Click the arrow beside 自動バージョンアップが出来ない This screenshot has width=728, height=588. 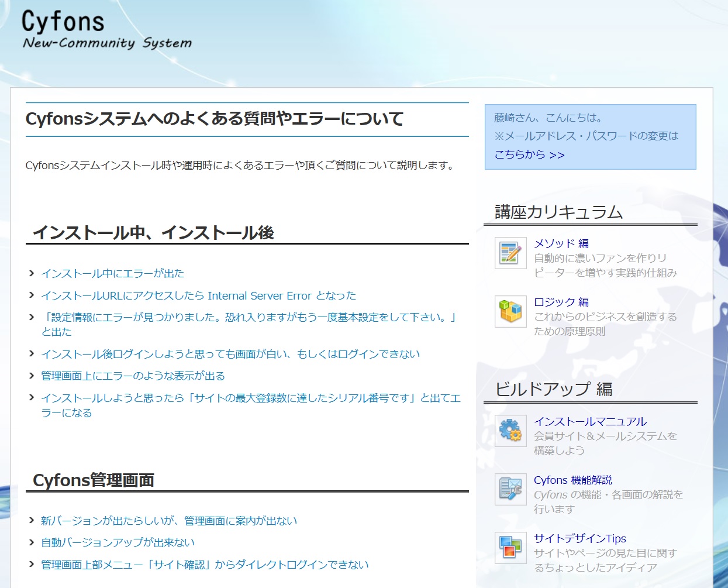pyautogui.click(x=31, y=542)
